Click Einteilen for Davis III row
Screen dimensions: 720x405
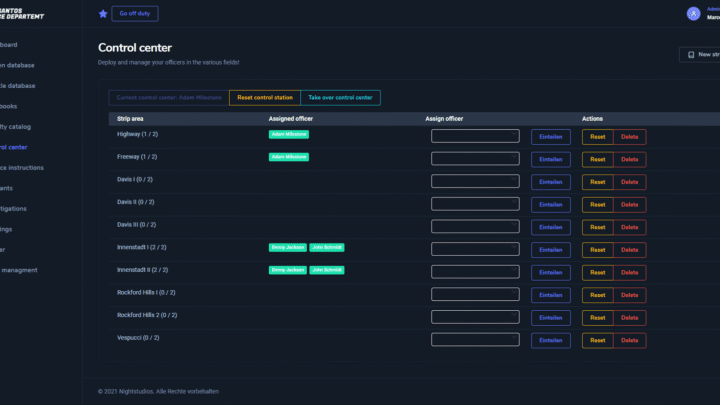[551, 227]
